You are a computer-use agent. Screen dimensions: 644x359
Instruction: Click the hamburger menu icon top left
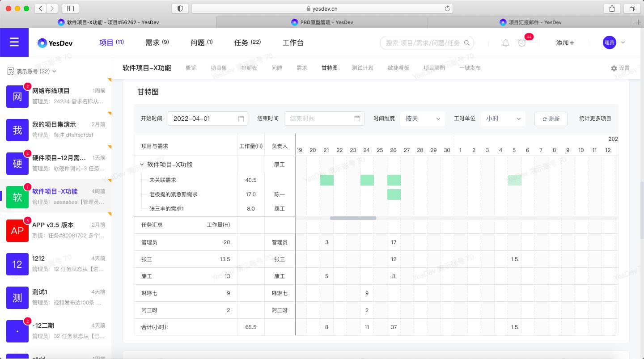click(14, 42)
